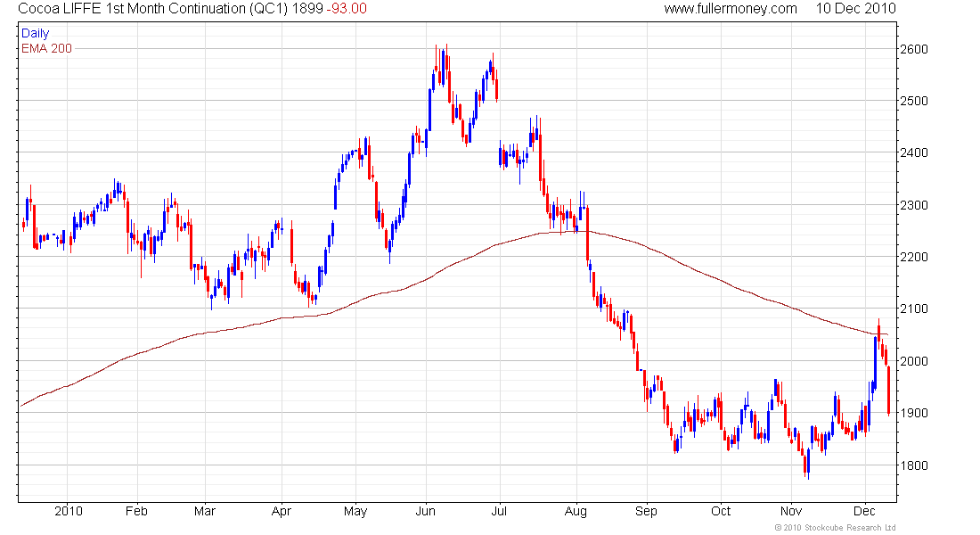Screen dimensions: 980x535
Task: Click the 'Dec' time axis label
Action: tap(864, 511)
